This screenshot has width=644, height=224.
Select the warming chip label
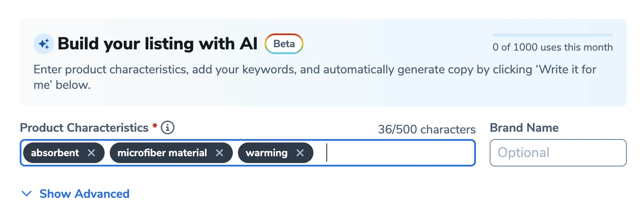click(x=266, y=153)
